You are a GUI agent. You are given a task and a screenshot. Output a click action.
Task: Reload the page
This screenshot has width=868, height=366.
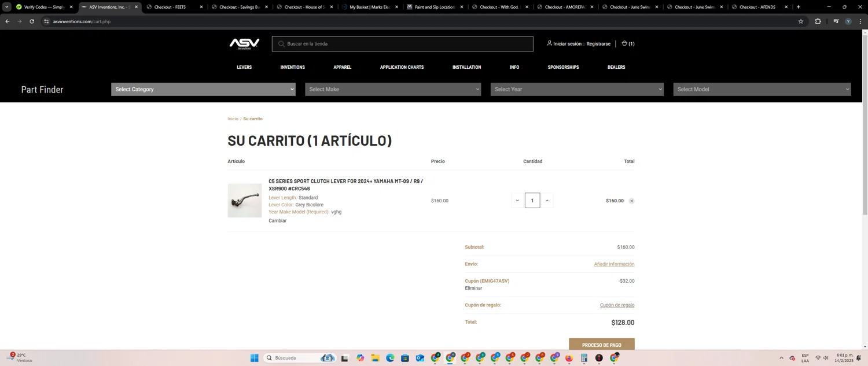[x=32, y=21]
